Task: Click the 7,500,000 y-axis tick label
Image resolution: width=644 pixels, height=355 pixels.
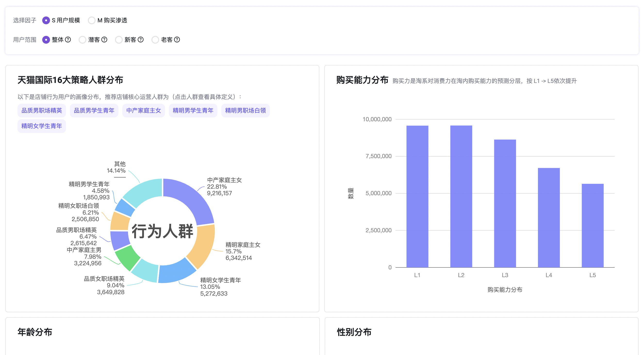Action: 379,156
